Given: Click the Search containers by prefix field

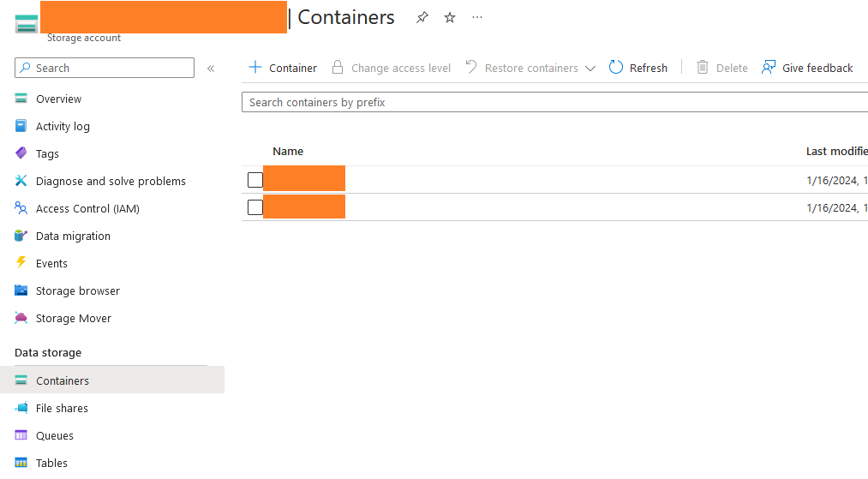Looking at the screenshot, I should click(x=554, y=103).
